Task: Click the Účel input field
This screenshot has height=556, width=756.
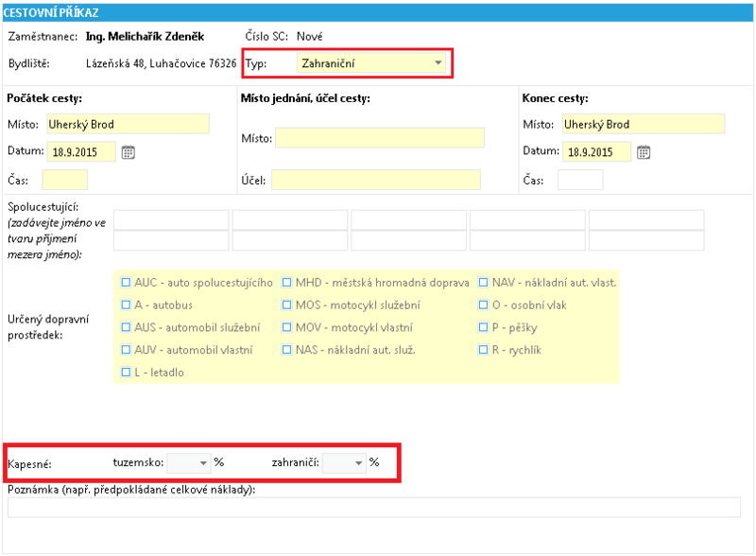Action: (376, 180)
